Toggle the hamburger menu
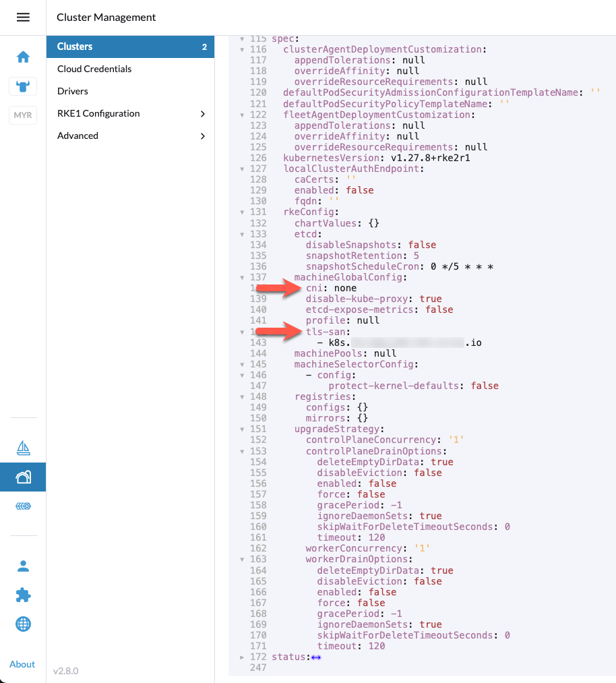 [x=23, y=18]
